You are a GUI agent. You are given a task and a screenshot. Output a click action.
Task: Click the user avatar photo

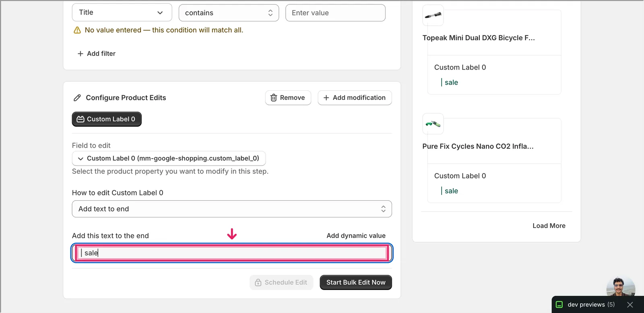(x=621, y=287)
